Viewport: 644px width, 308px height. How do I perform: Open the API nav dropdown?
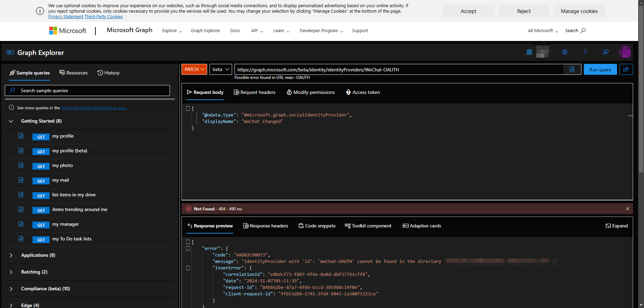pos(257,31)
